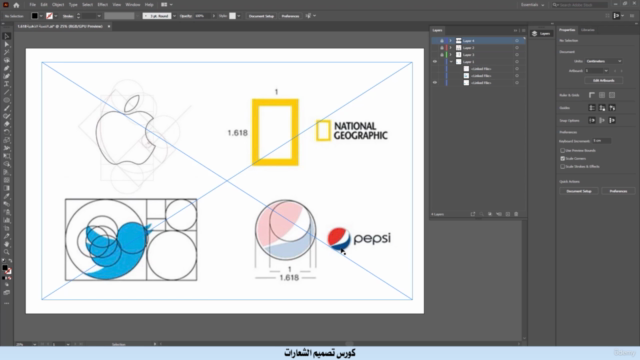
Task: Select the Line Segment tool
Action: (x=7, y=92)
